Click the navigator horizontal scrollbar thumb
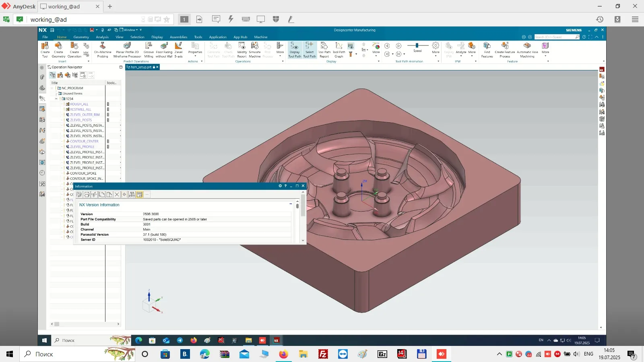This screenshot has height=362, width=644. [57, 324]
